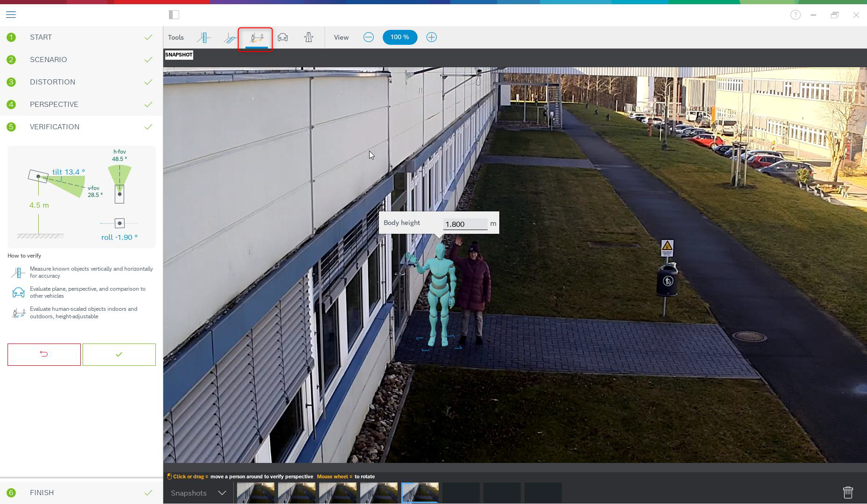Go to the FINISH step

click(81, 493)
